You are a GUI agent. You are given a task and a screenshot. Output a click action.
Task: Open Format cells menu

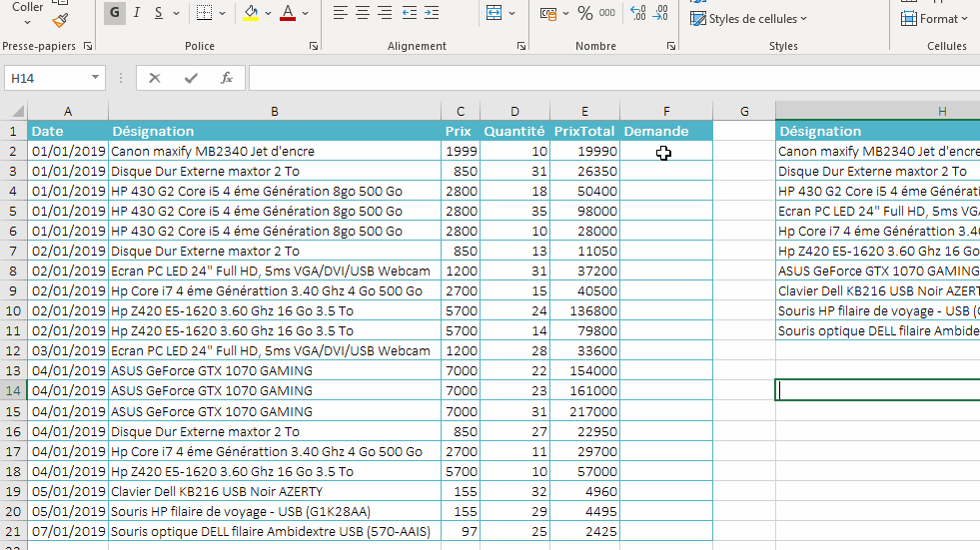(934, 19)
